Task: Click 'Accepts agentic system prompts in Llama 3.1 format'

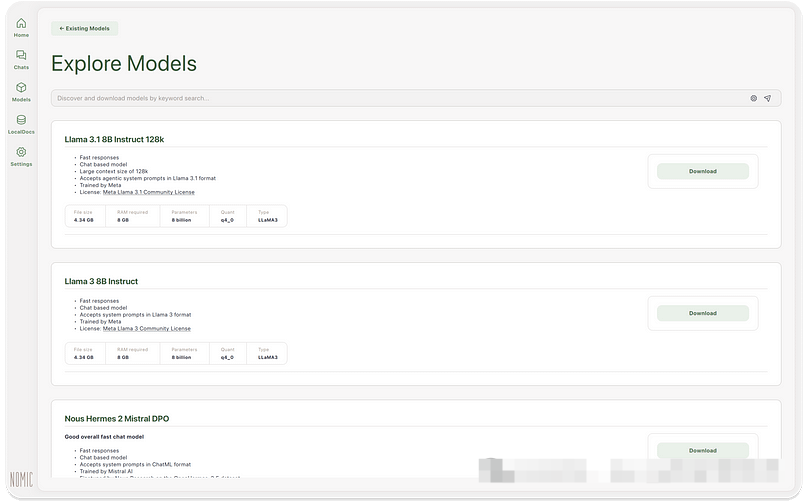Action: pos(148,178)
